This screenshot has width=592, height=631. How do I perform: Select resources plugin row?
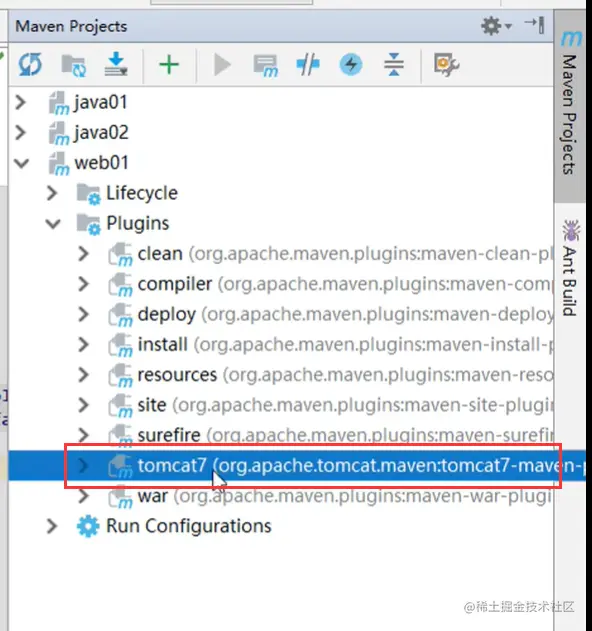coord(281,375)
